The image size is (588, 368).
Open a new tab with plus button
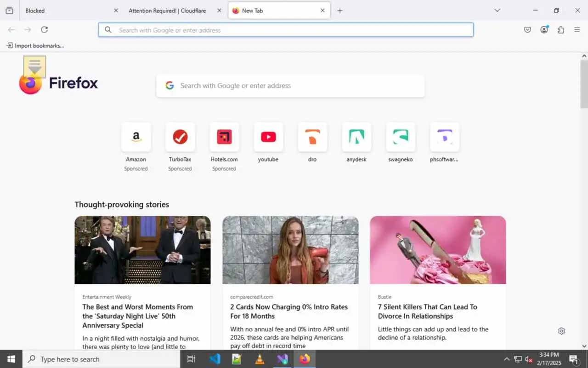pyautogui.click(x=340, y=11)
